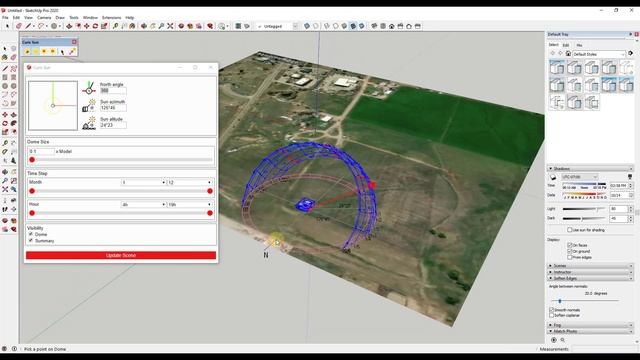Switch to the Edit tab in Styles panel
The height and width of the screenshot is (360, 640).
pos(566,45)
